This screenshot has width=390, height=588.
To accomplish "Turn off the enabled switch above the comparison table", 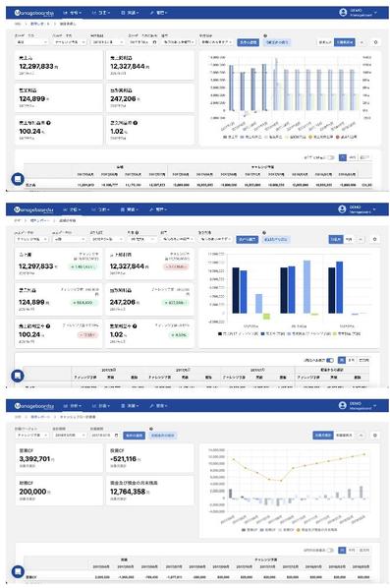I will pos(330,360).
